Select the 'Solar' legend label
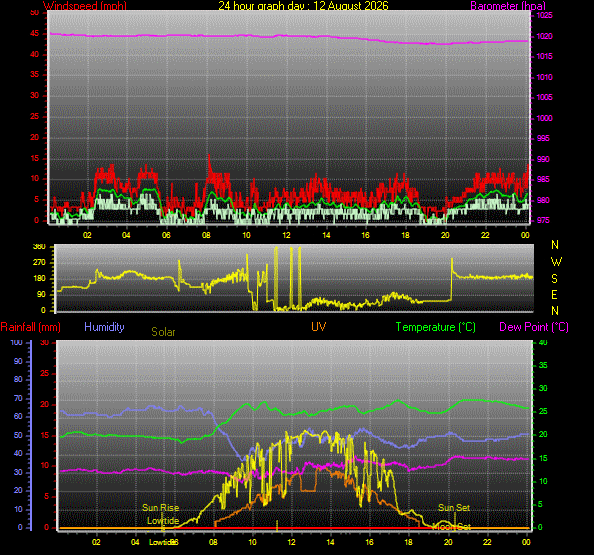Image resolution: width=594 pixels, height=555 pixels. [163, 332]
